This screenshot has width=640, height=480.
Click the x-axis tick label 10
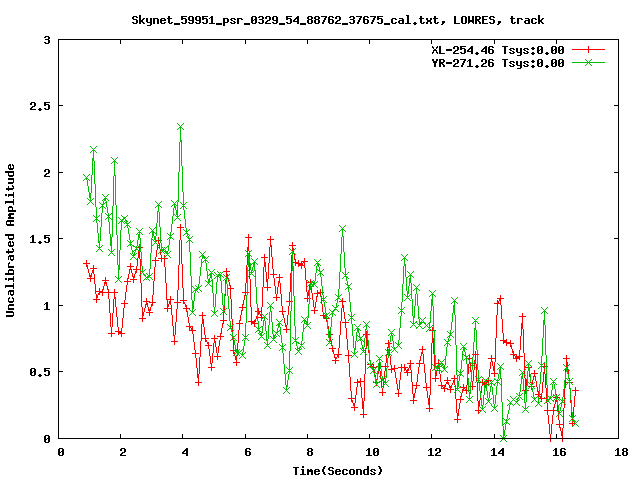coord(372,452)
